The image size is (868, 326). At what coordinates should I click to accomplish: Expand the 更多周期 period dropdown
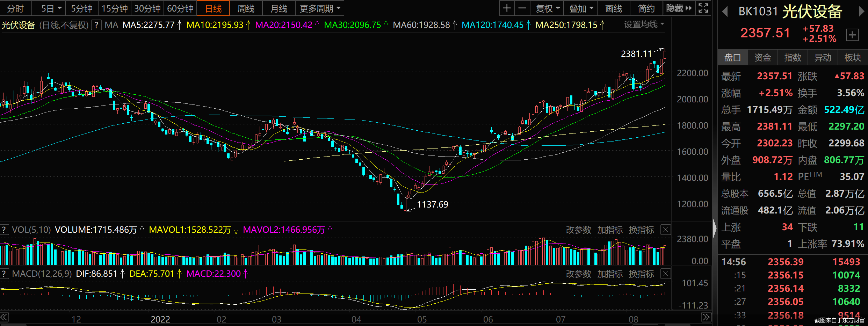click(319, 8)
